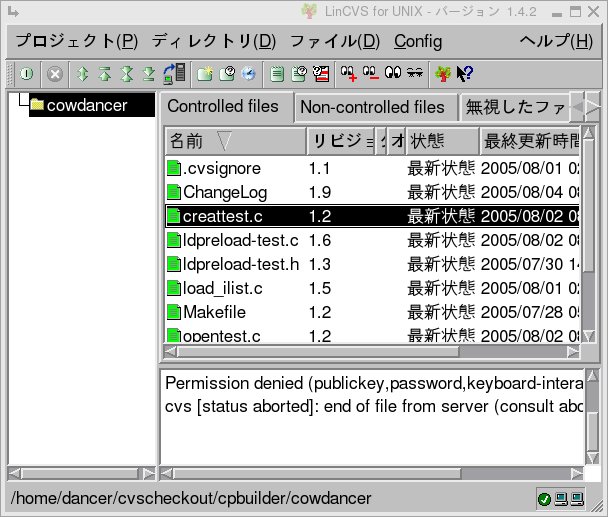Select the ldpreload-test.c file row

(372, 240)
